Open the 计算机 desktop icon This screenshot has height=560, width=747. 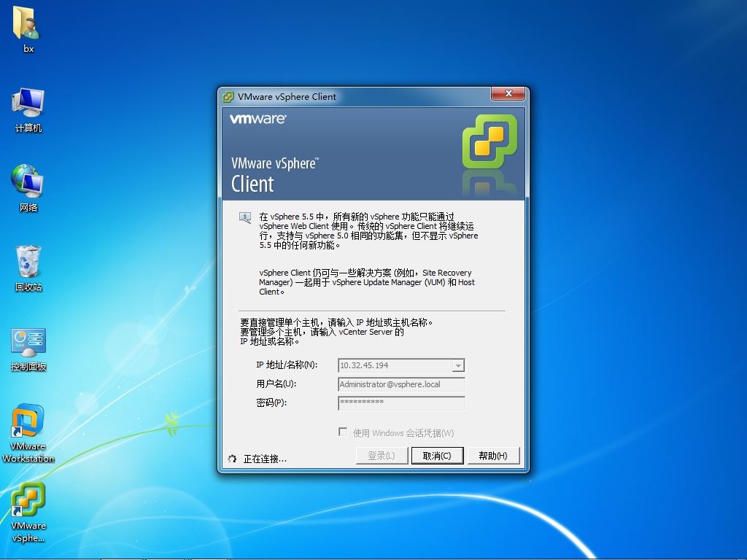tap(28, 102)
